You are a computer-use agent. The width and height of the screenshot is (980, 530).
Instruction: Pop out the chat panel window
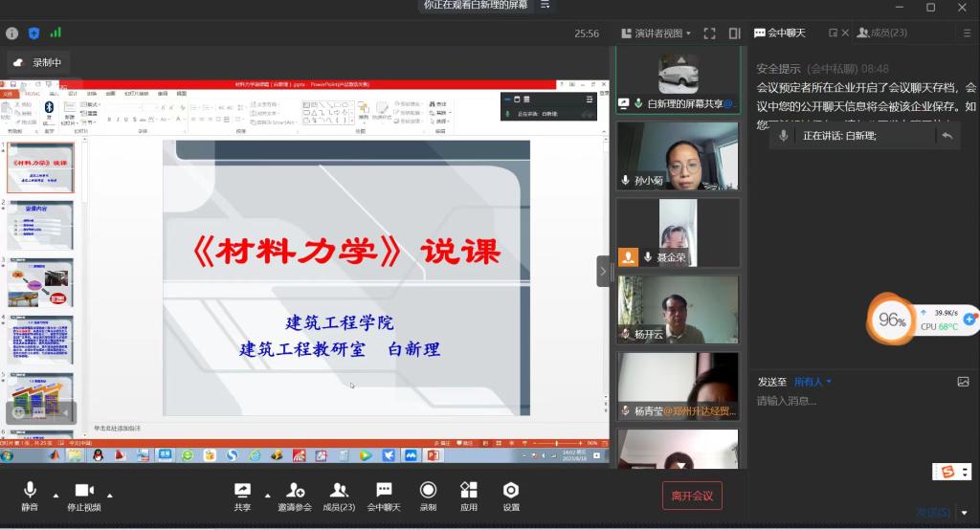(833, 33)
